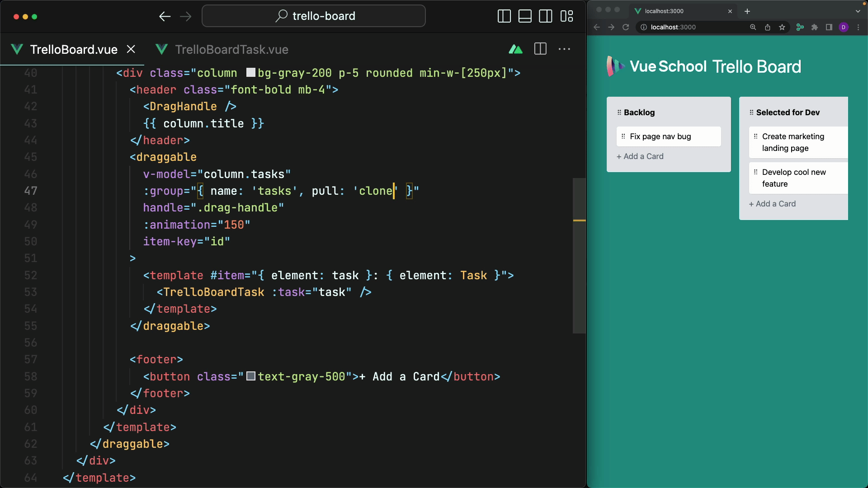Screen dimensions: 868x488
Task: Click the 'clone' pull value on line 47
Action: 376,191
